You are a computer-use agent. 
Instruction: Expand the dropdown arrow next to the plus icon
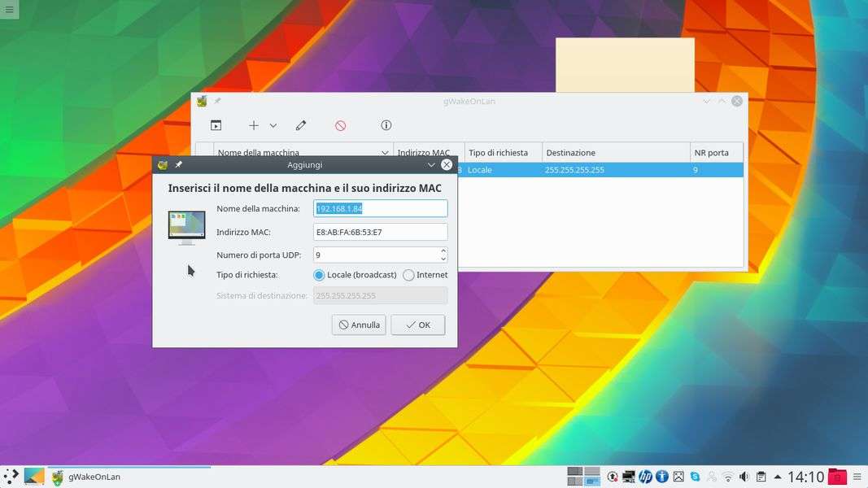tap(273, 125)
